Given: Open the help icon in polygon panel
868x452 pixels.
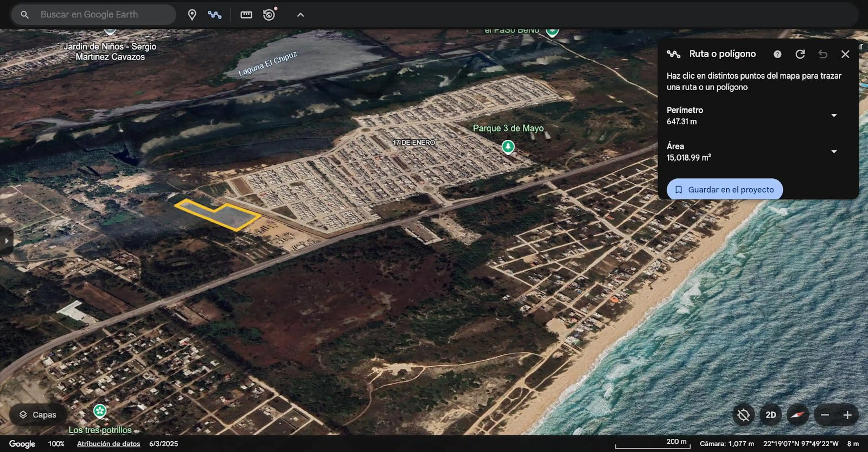Looking at the screenshot, I should [777, 54].
